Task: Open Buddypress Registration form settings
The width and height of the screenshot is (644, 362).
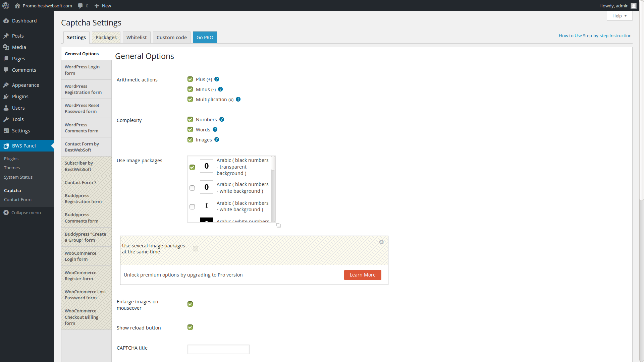Action: 86,198
